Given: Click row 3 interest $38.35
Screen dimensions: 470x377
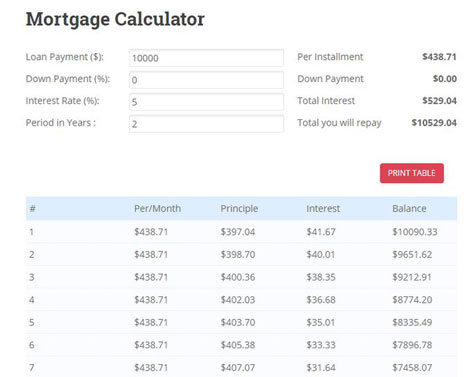Looking at the screenshot, I should pyautogui.click(x=321, y=277).
